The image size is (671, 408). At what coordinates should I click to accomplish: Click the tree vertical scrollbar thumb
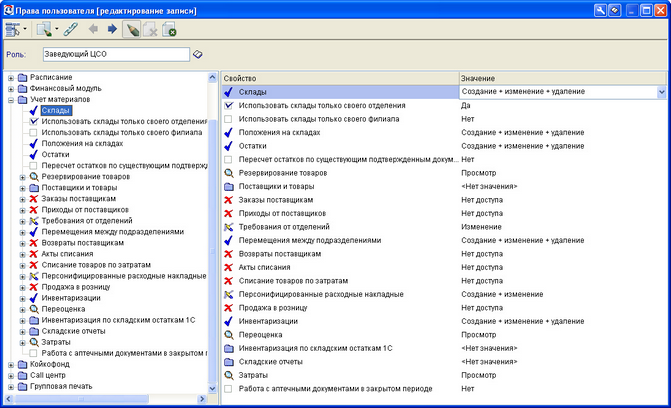[212, 252]
